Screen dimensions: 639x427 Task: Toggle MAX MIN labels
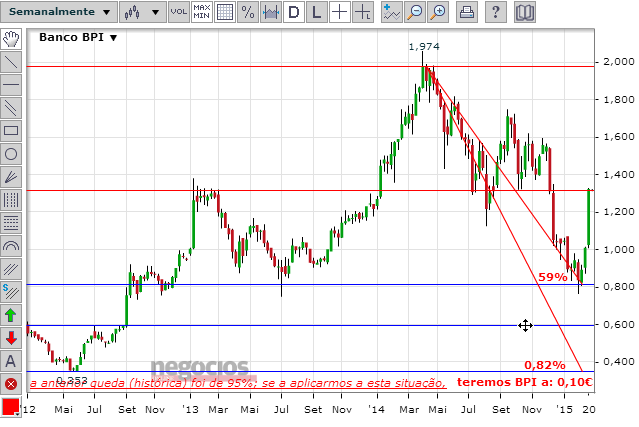pos(202,12)
